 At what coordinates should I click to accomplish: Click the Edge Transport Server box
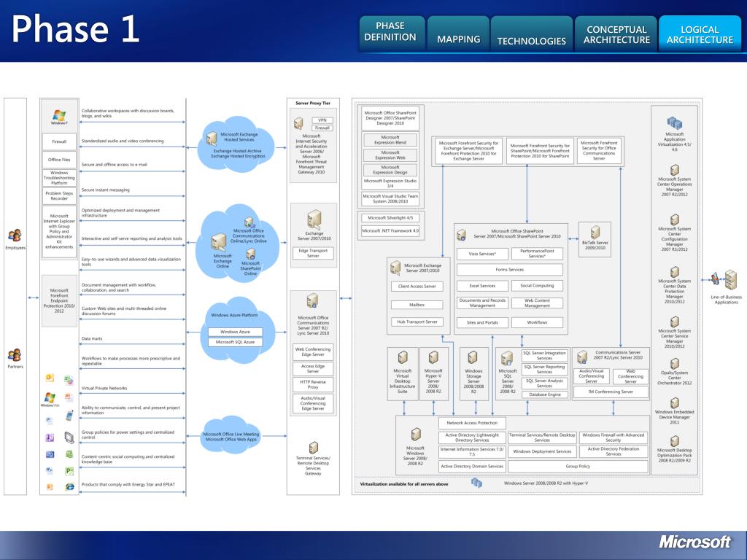point(313,253)
